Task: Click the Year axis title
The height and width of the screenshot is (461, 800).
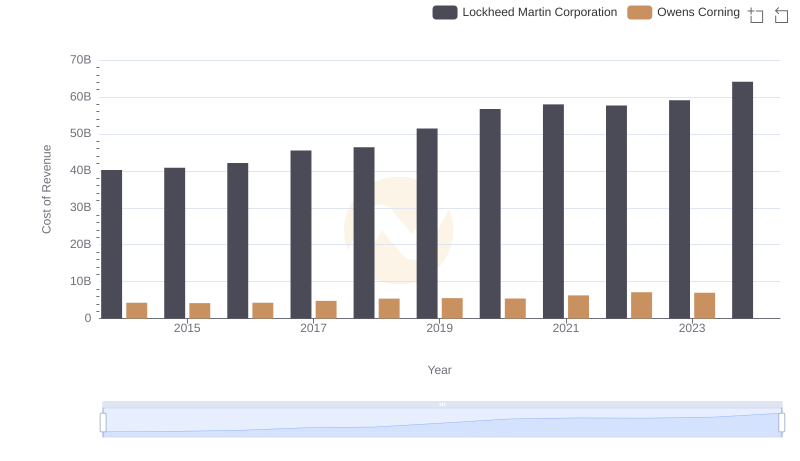Action: click(x=440, y=370)
